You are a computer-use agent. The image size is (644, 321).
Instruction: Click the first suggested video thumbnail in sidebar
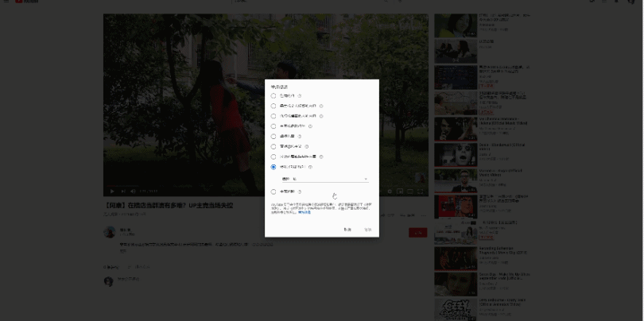[456, 25]
